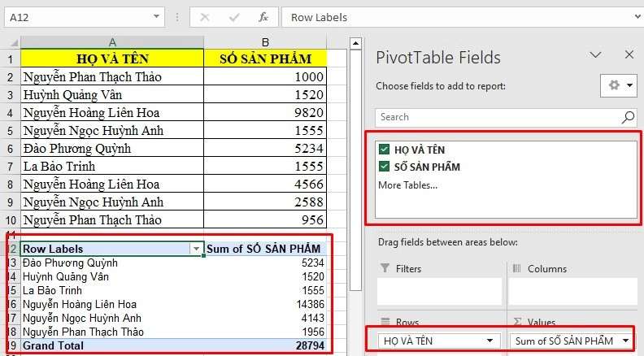Close the PivotTable Fields pane
Viewport: 644px width, 356px height.
[629, 55]
